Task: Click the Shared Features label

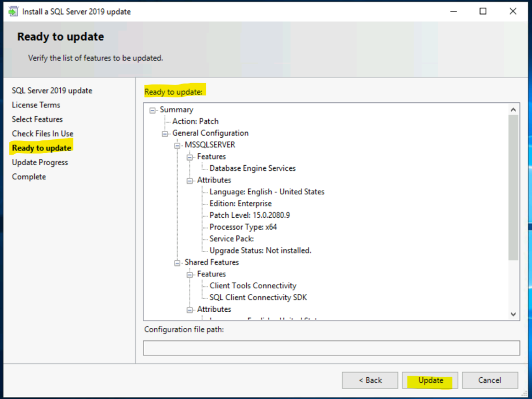Action: pyautogui.click(x=212, y=262)
